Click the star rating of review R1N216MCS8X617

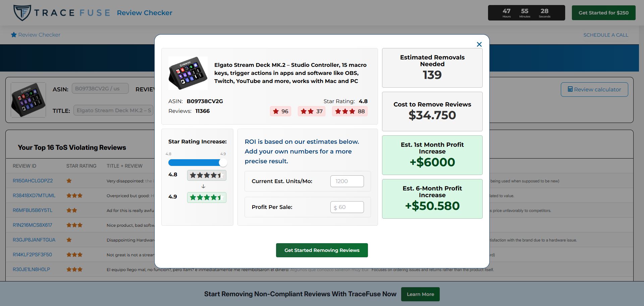click(x=74, y=225)
